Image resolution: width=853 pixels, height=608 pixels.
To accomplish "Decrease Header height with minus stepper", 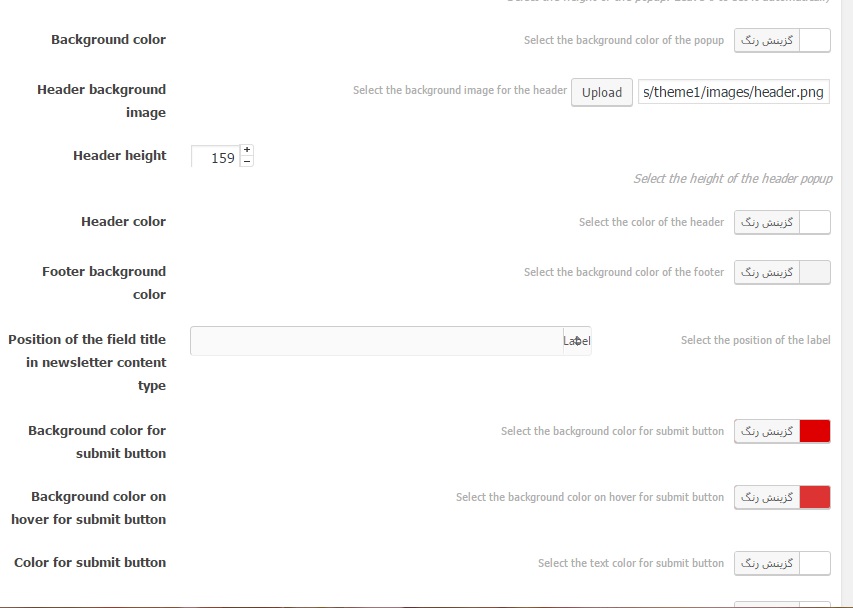I will click(247, 162).
